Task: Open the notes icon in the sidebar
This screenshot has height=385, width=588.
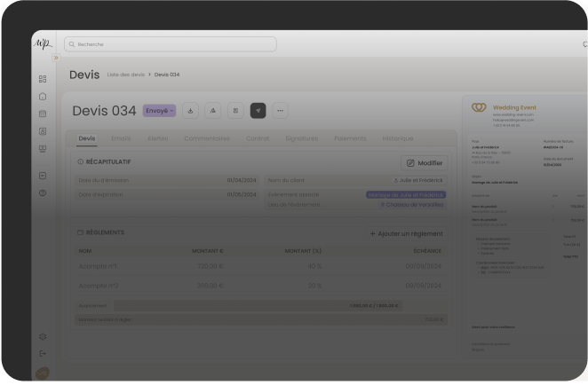Action: point(43,176)
